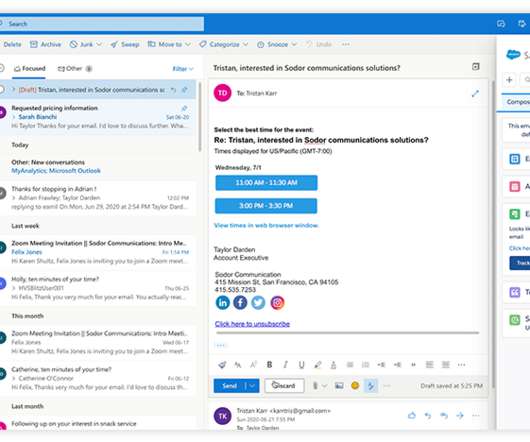Click the reading pane scrollbar
This screenshot has height=442, width=530.
point(492,233)
